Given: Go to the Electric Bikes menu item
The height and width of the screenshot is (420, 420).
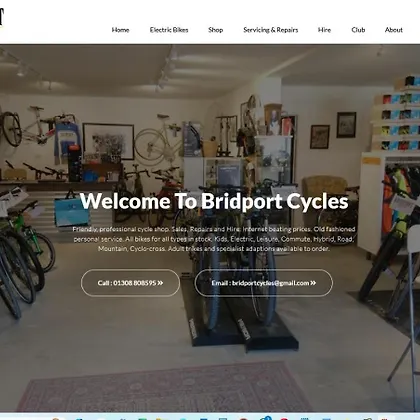Looking at the screenshot, I should coord(169,30).
